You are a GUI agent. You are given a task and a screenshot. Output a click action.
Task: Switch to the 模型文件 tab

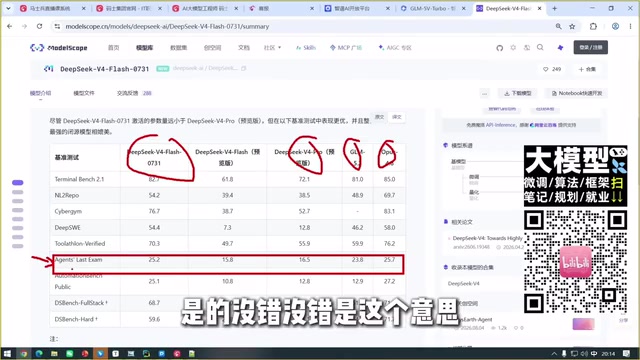pos(84,93)
